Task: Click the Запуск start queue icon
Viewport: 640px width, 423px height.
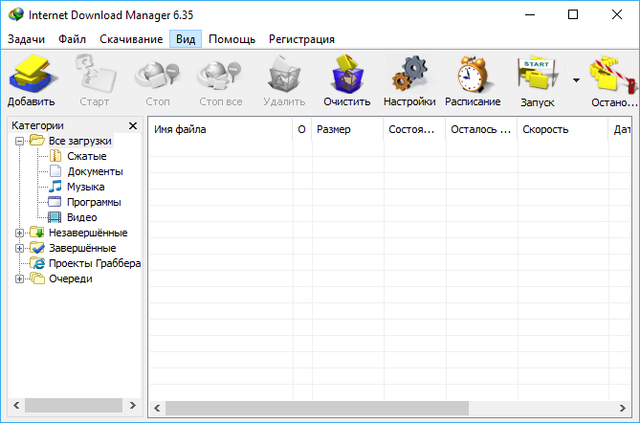Action: pyautogui.click(x=536, y=80)
